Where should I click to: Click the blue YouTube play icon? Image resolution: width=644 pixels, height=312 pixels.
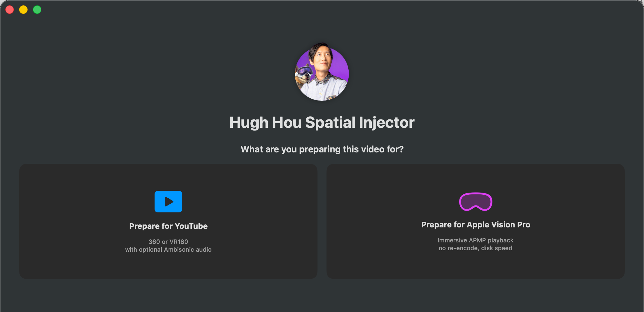pos(168,202)
